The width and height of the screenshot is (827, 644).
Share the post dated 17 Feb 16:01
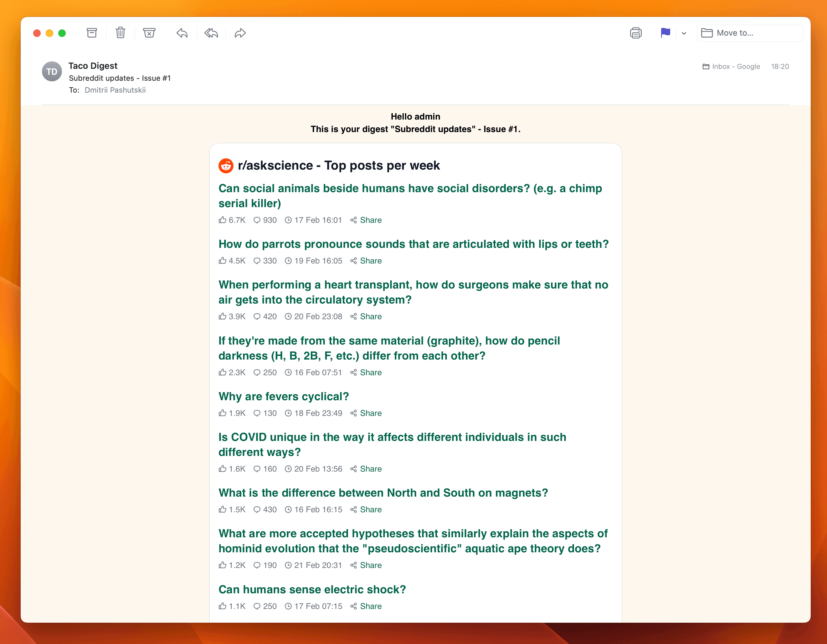[366, 220]
